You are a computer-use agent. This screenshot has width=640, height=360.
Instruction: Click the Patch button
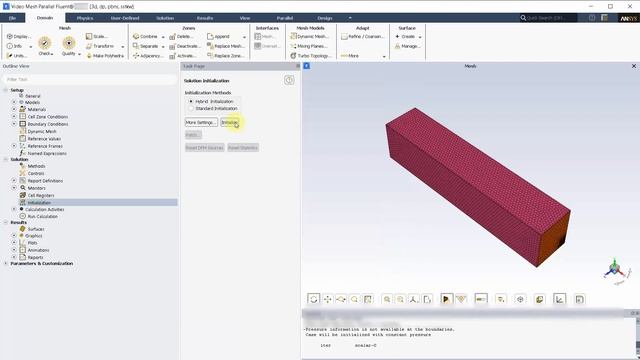[x=193, y=135]
